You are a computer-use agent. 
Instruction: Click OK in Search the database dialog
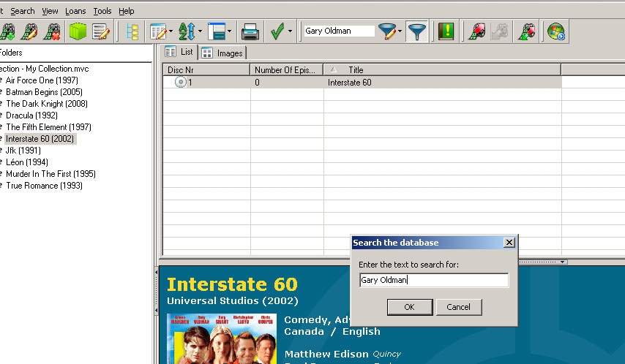point(410,307)
